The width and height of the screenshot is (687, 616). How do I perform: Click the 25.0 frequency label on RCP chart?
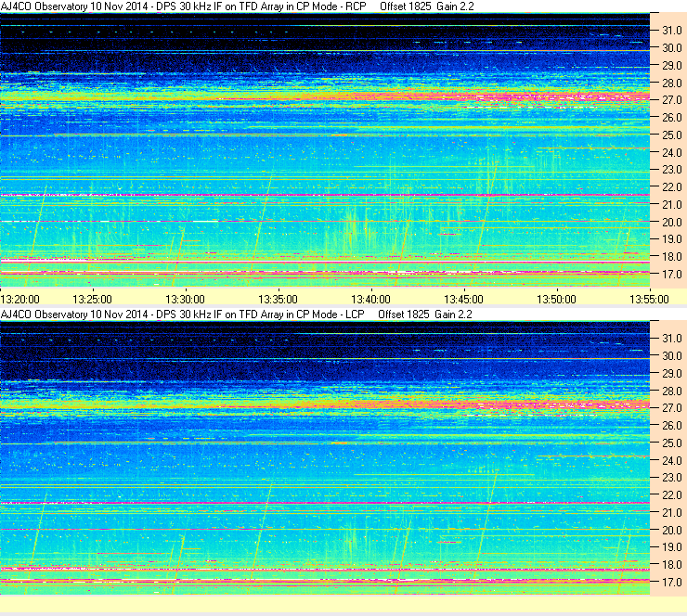[672, 135]
